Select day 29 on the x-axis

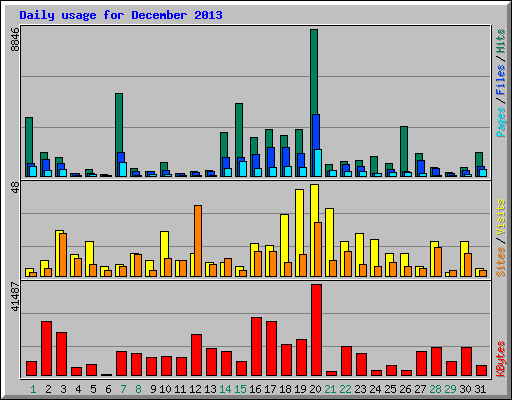coord(450,389)
